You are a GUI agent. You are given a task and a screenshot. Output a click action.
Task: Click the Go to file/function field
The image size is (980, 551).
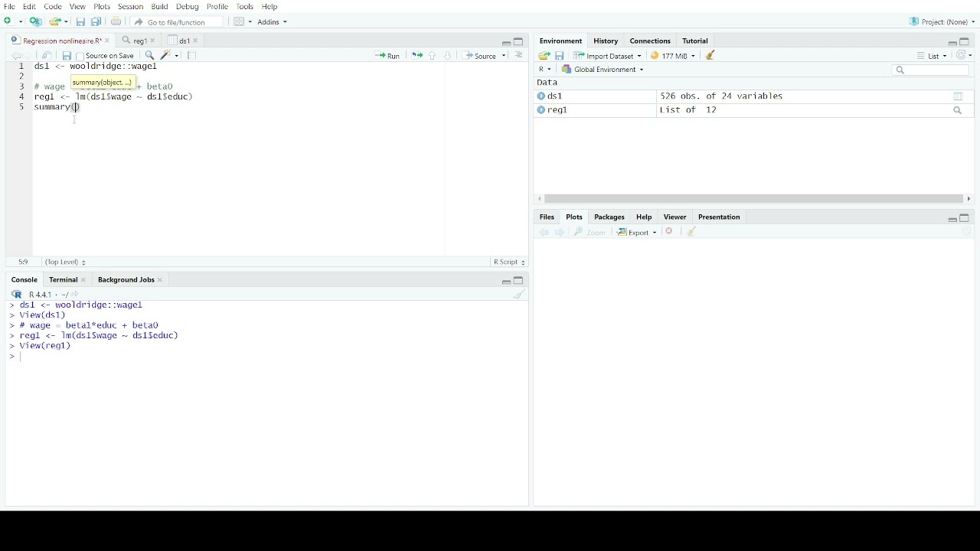coord(178,22)
